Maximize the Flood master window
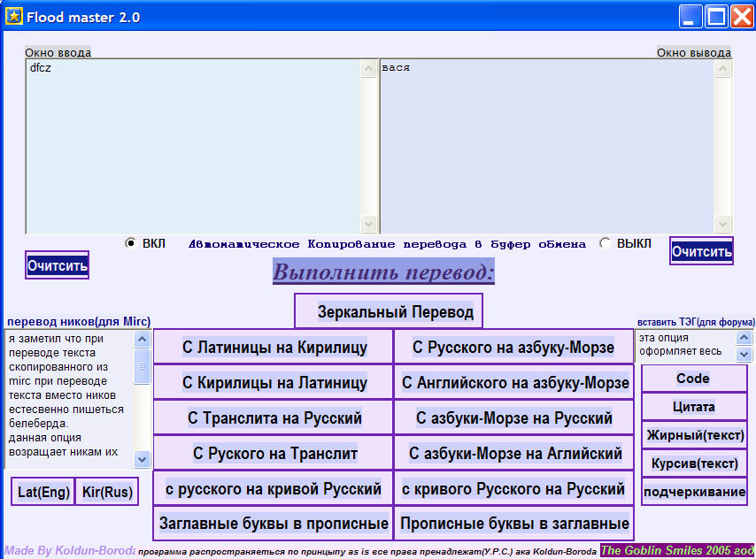The image size is (756, 559). [716, 17]
